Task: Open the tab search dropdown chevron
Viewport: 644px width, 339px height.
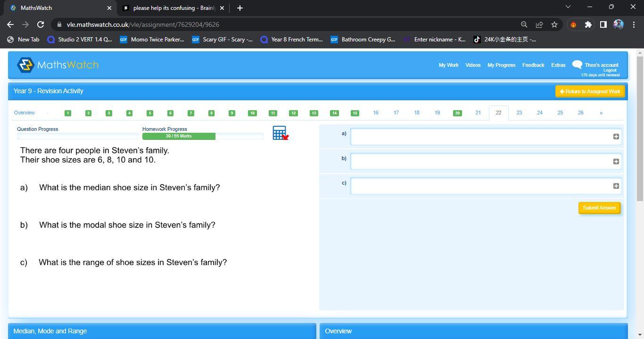Action: (568, 7)
